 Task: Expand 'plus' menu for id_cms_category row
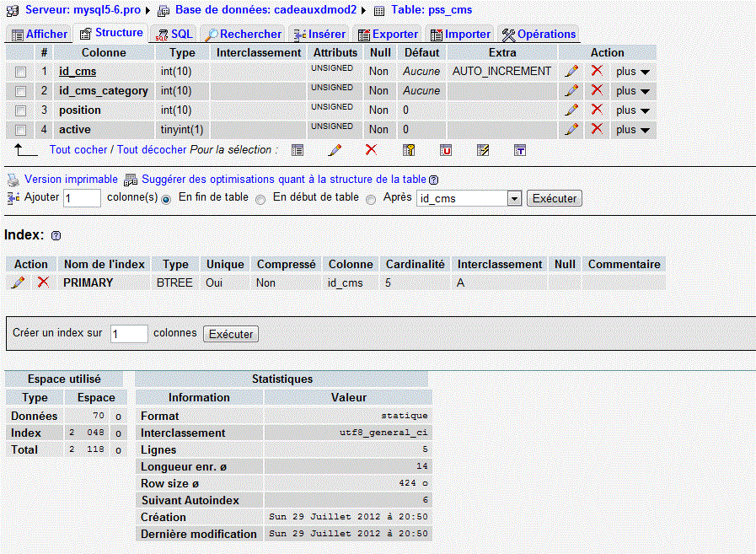tap(633, 91)
